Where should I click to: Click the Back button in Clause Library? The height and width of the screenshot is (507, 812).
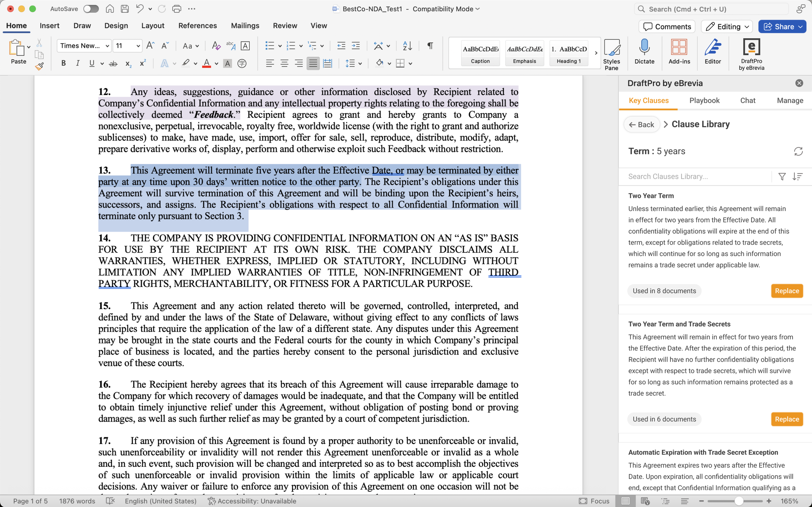pos(641,124)
